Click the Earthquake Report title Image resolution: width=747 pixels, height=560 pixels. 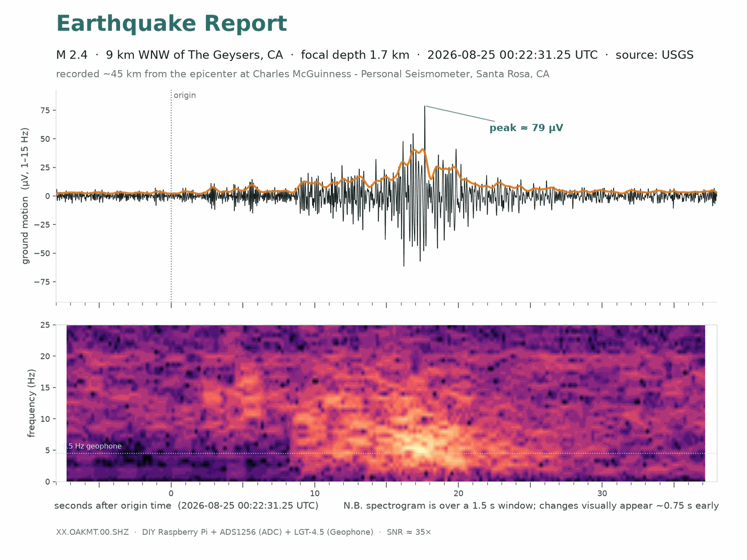click(171, 25)
